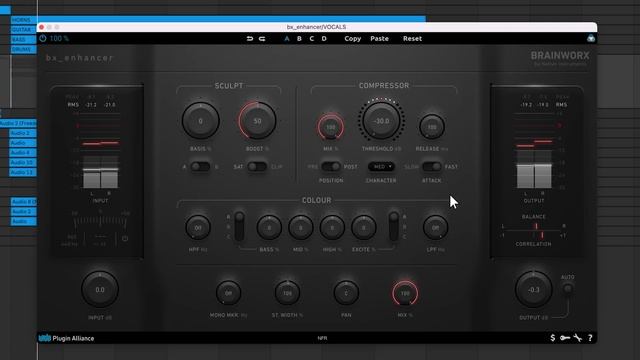
Task: Select the GUITAR track in the DAW
Action: tap(23, 30)
